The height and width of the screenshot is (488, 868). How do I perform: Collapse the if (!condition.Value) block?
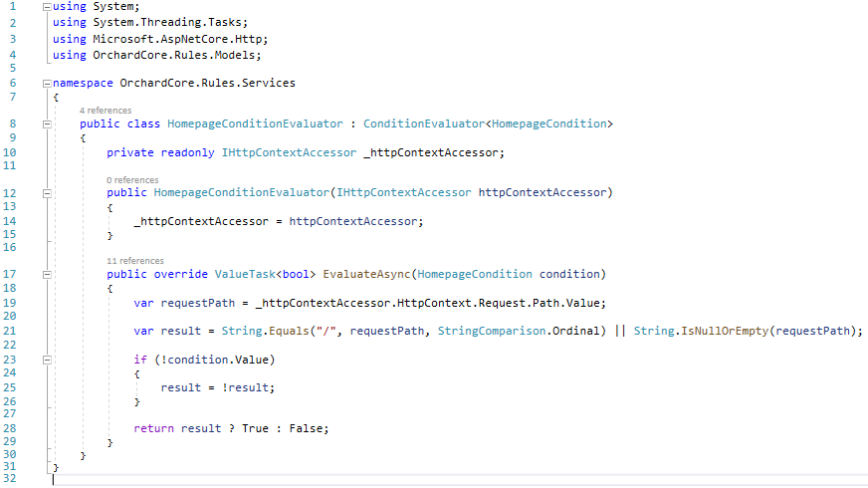pyautogui.click(x=47, y=361)
